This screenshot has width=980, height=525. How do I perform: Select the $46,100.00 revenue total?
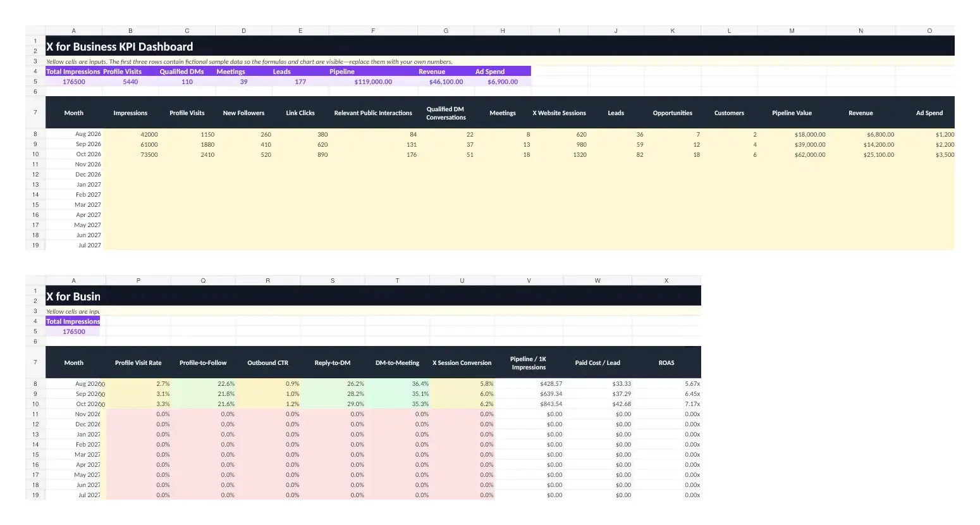(446, 82)
